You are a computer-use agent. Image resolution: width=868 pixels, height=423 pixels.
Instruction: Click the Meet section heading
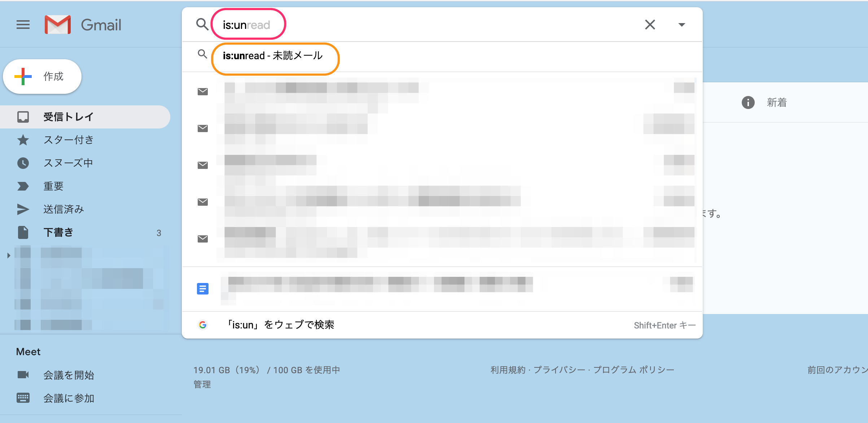28,352
